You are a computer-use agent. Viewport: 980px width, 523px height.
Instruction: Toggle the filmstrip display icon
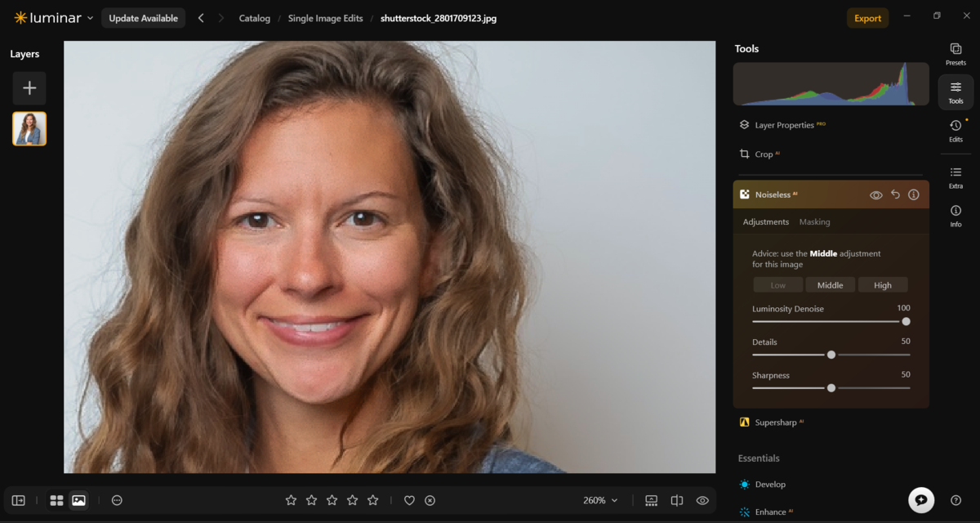click(651, 500)
